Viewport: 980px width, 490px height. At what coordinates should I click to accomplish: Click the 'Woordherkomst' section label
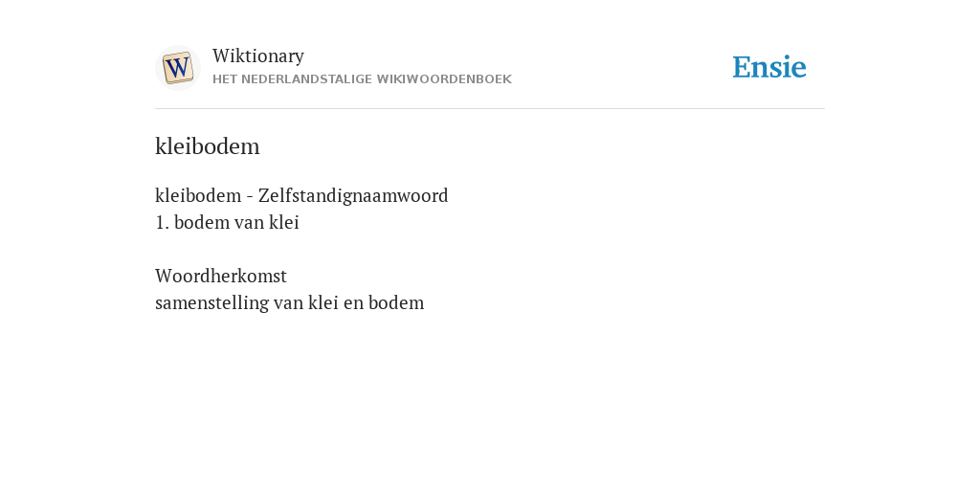[221, 276]
